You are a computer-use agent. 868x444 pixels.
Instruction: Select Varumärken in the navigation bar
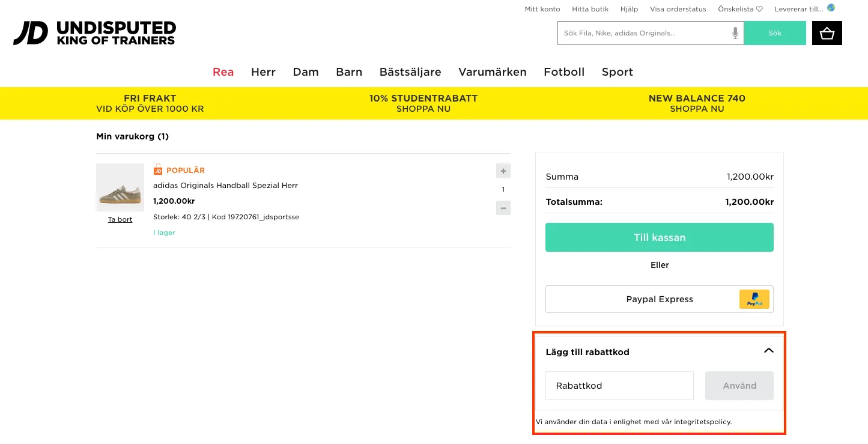click(x=492, y=71)
